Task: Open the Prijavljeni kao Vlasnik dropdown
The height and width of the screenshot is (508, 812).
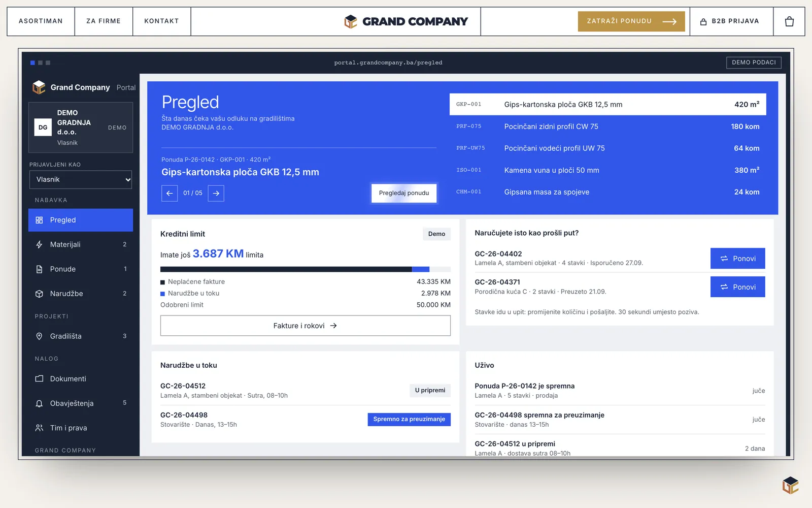Action: (x=81, y=179)
